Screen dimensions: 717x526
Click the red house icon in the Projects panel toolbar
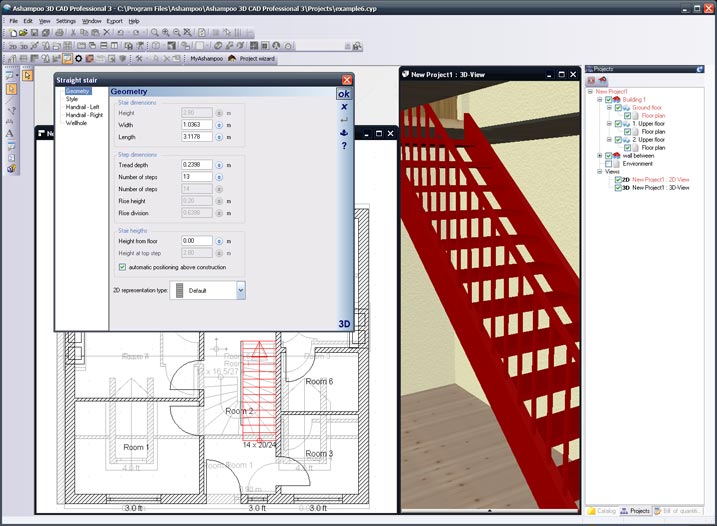(x=603, y=80)
